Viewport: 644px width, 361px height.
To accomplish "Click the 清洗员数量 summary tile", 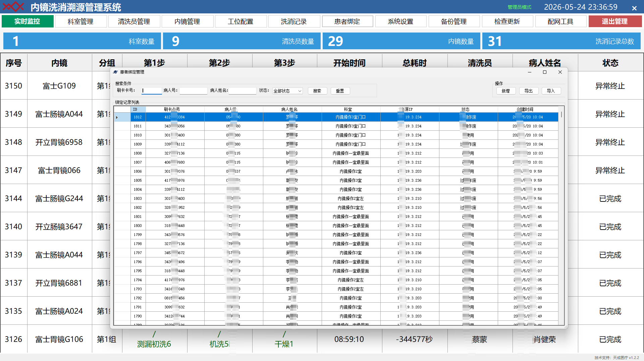I will (x=242, y=41).
